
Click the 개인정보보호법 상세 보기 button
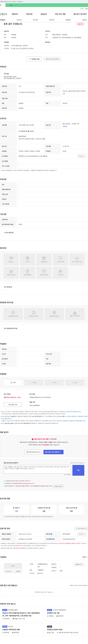click(x=33, y=452)
